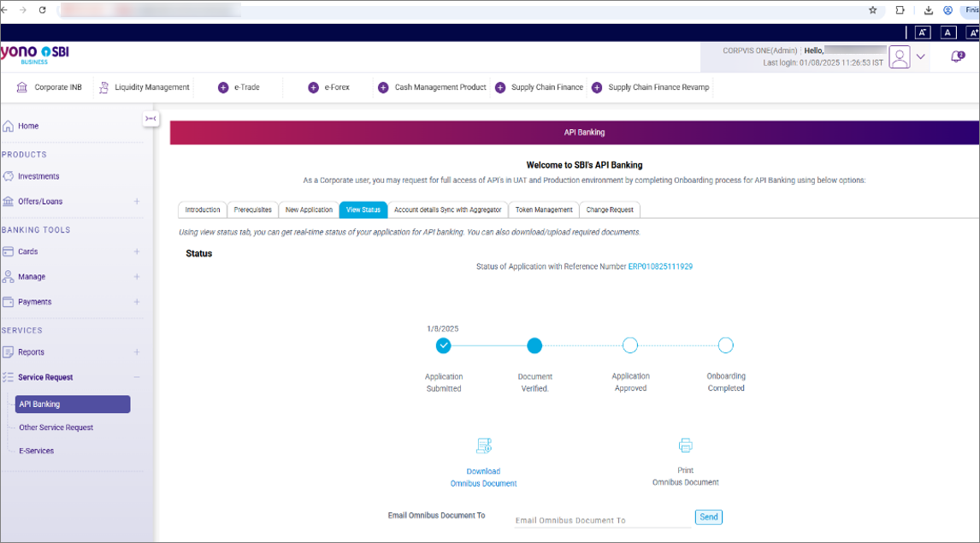Expand Supply Chain Finance Revamp plus icon
Viewport: 980px width, 543px height.
tap(597, 88)
